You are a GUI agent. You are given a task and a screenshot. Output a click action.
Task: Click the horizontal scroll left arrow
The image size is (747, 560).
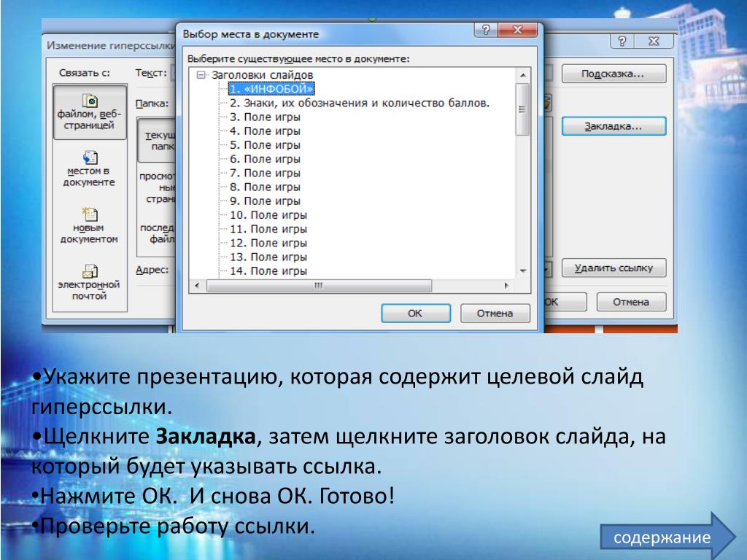[x=197, y=286]
